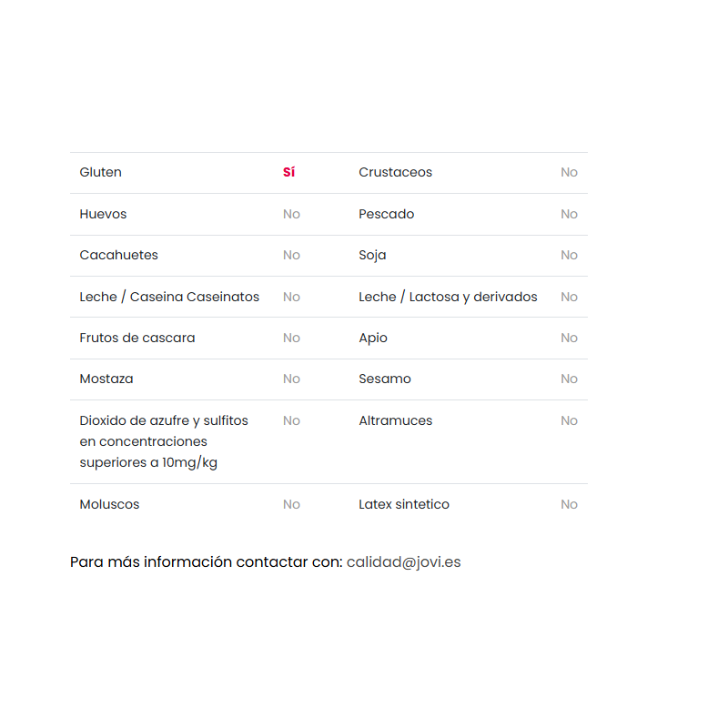This screenshot has width=728, height=728.
Task: Click the Sesamo allergen label
Action: [x=385, y=379]
